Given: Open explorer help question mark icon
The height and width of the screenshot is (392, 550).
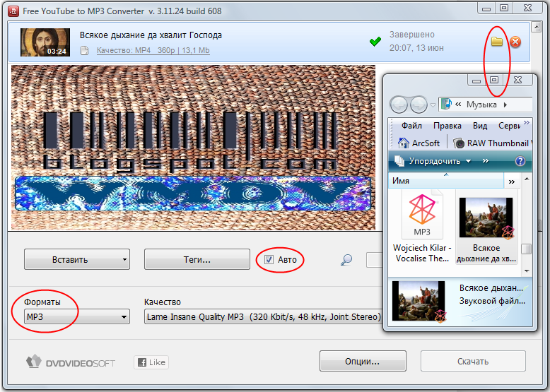Looking at the screenshot, I should (x=520, y=161).
